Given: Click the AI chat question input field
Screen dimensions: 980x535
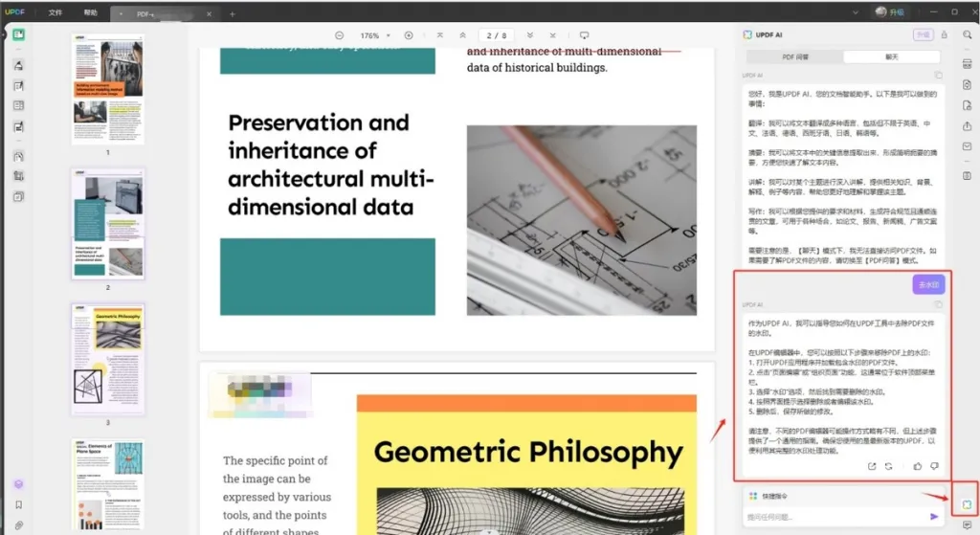Looking at the screenshot, I should pyautogui.click(x=835, y=517).
